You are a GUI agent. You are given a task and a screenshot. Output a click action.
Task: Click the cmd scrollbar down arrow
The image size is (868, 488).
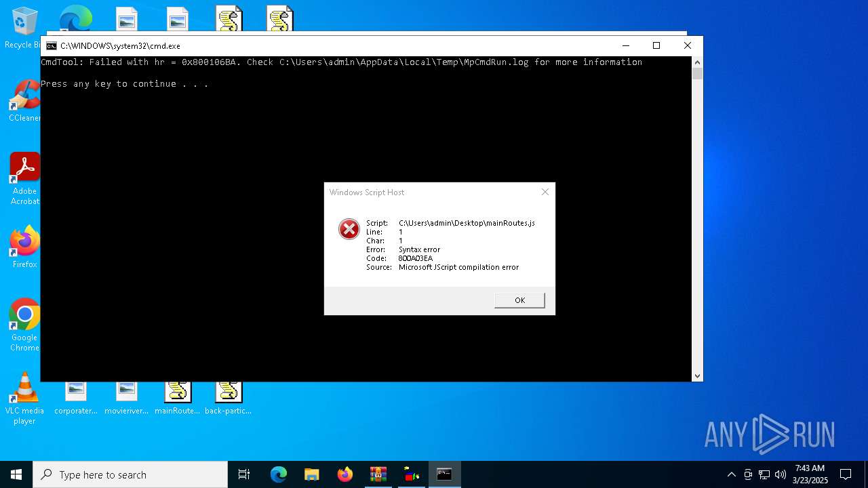(697, 375)
